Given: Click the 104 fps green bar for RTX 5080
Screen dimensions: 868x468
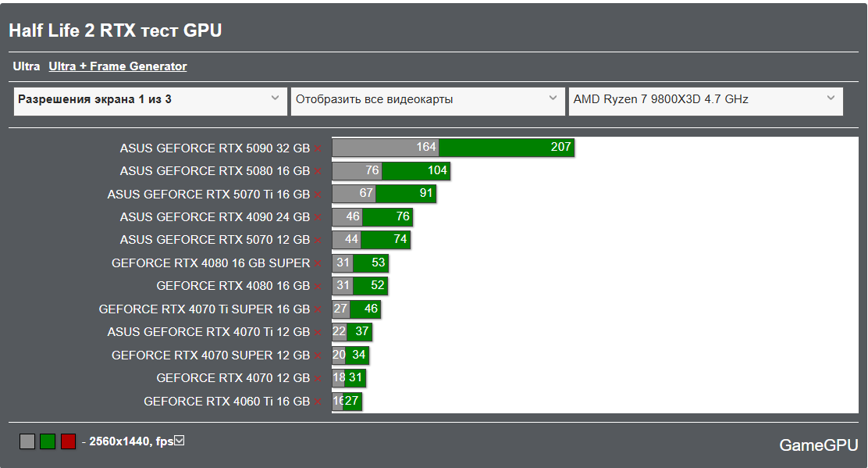Looking at the screenshot, I should [x=416, y=170].
